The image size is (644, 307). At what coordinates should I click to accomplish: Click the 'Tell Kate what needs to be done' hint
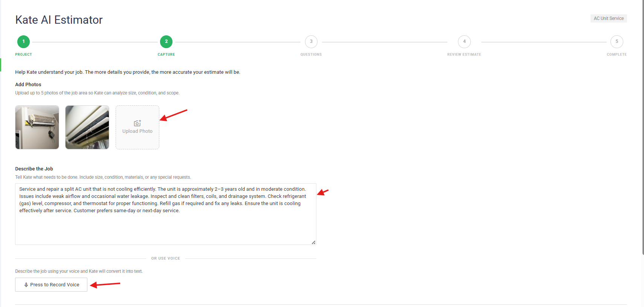click(x=103, y=177)
